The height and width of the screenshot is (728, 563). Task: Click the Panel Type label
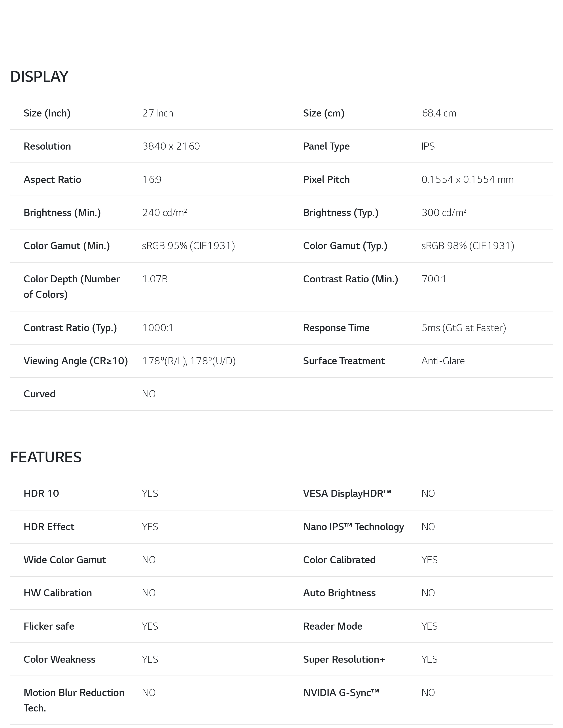(326, 146)
